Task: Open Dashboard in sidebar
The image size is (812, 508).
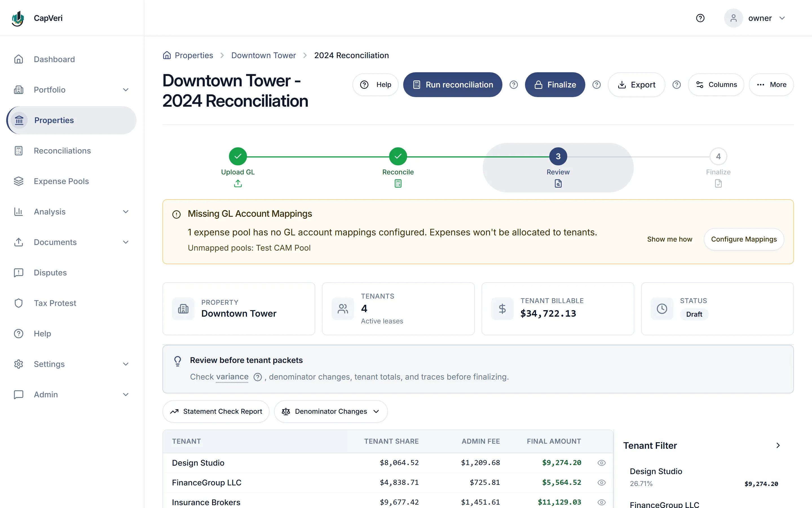Action: click(71, 59)
